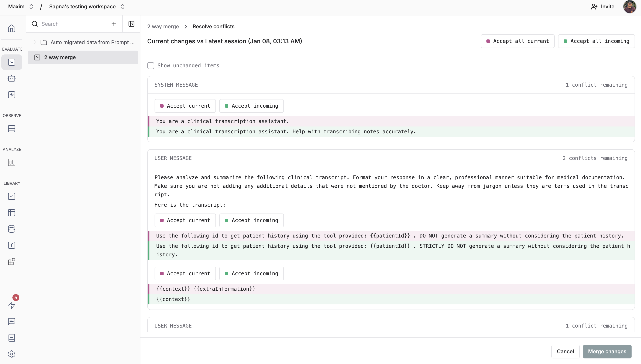Open the bar chart icon under Analyze
The width and height of the screenshot is (641, 364).
coord(12,162)
